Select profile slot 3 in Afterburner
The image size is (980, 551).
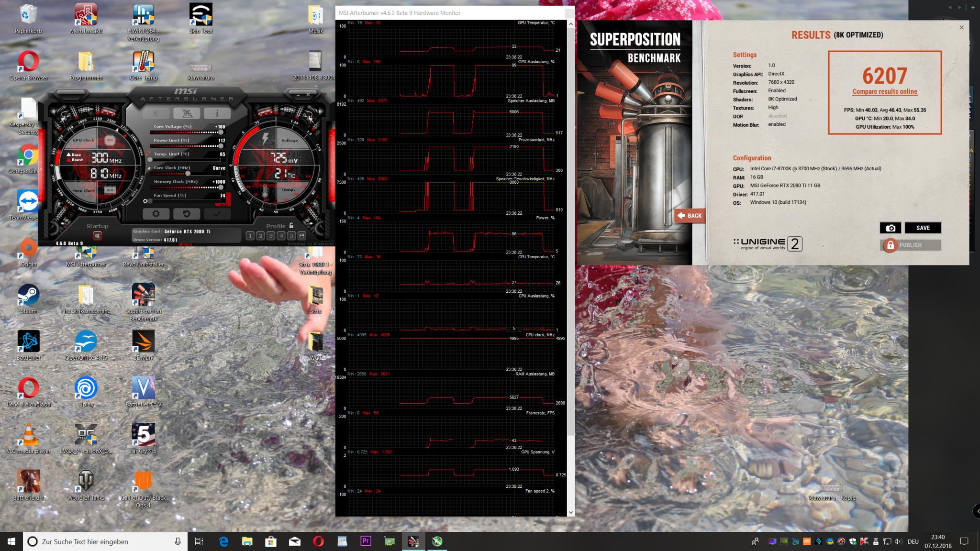pos(271,236)
